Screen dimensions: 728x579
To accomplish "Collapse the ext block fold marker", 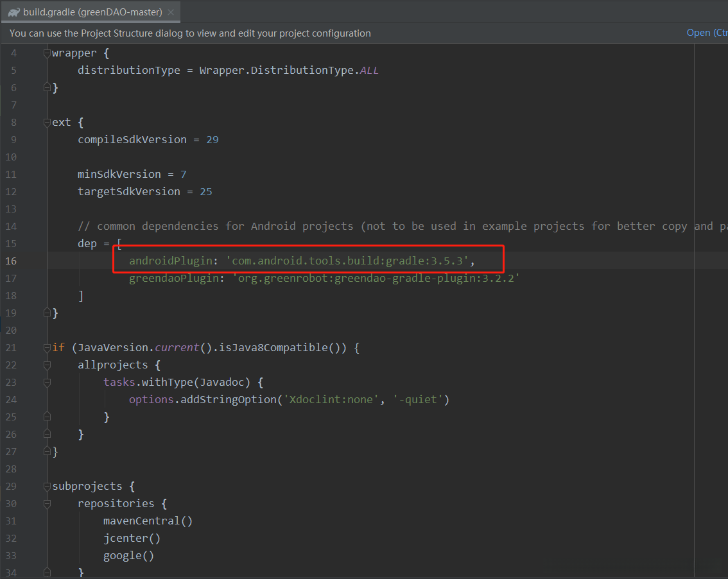I will coord(47,123).
